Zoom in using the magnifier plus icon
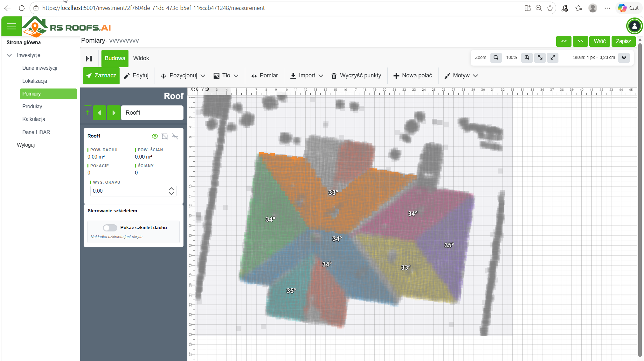 (x=527, y=58)
